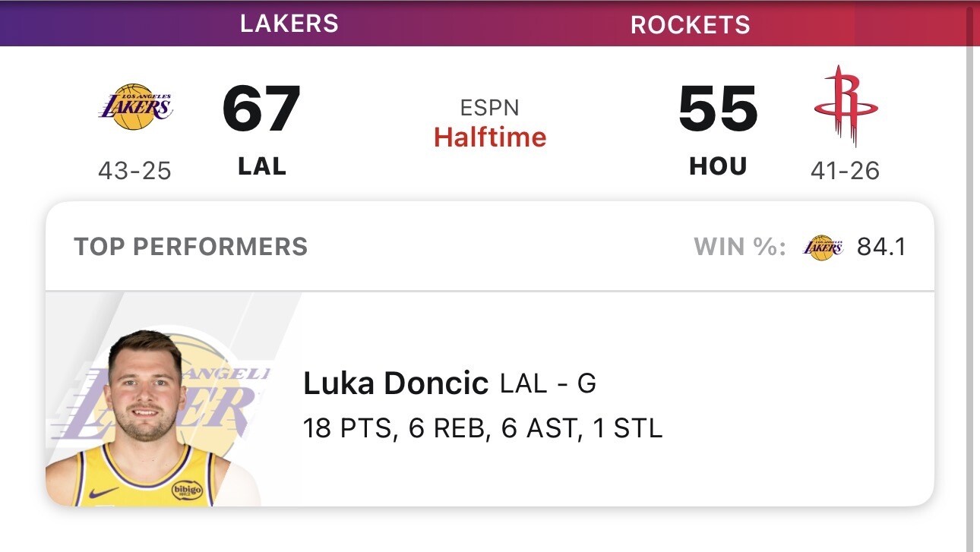980x552 pixels.
Task: Click the Rockets team logo beside the score
Action: tap(846, 106)
